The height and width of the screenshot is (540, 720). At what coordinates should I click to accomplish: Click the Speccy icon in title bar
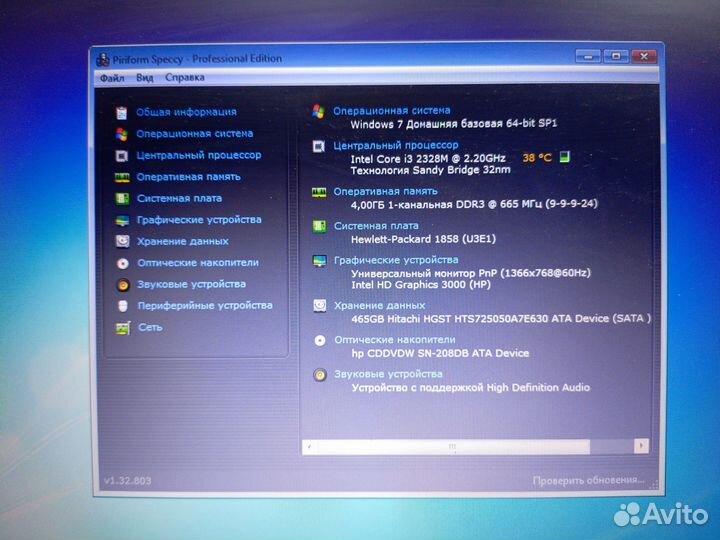coord(103,60)
